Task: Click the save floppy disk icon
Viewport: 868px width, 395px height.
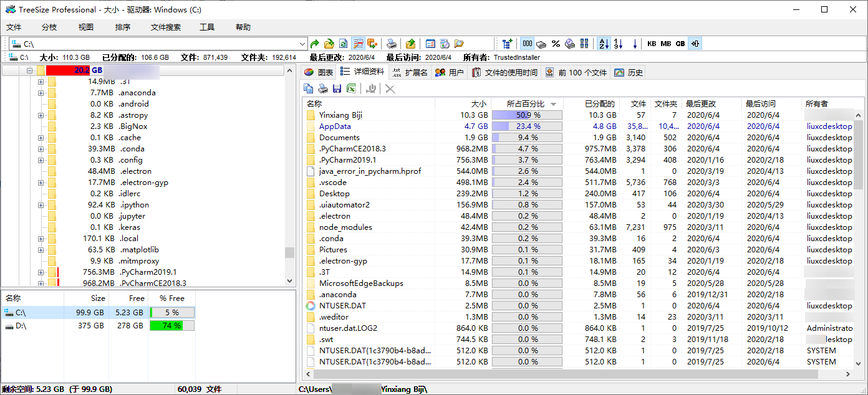Action: click(x=337, y=89)
